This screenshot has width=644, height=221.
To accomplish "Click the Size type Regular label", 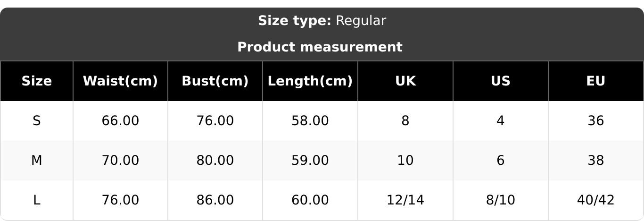I will [322, 21].
